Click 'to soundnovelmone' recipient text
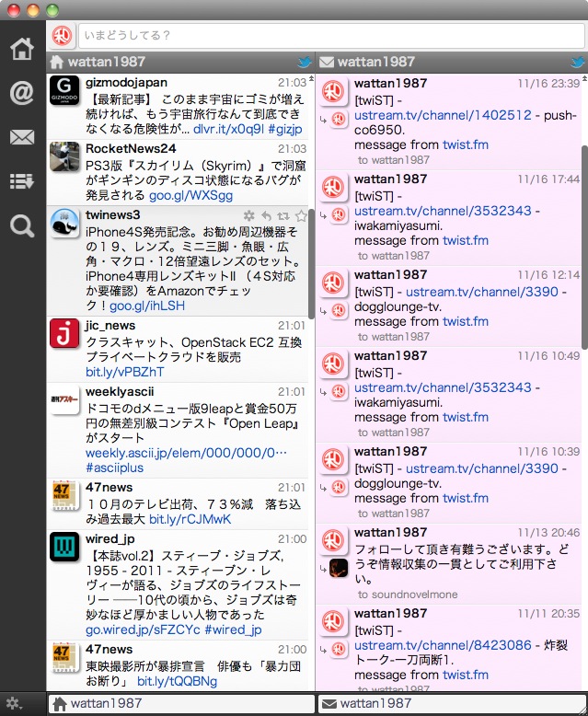The image size is (588, 716). 408,595
